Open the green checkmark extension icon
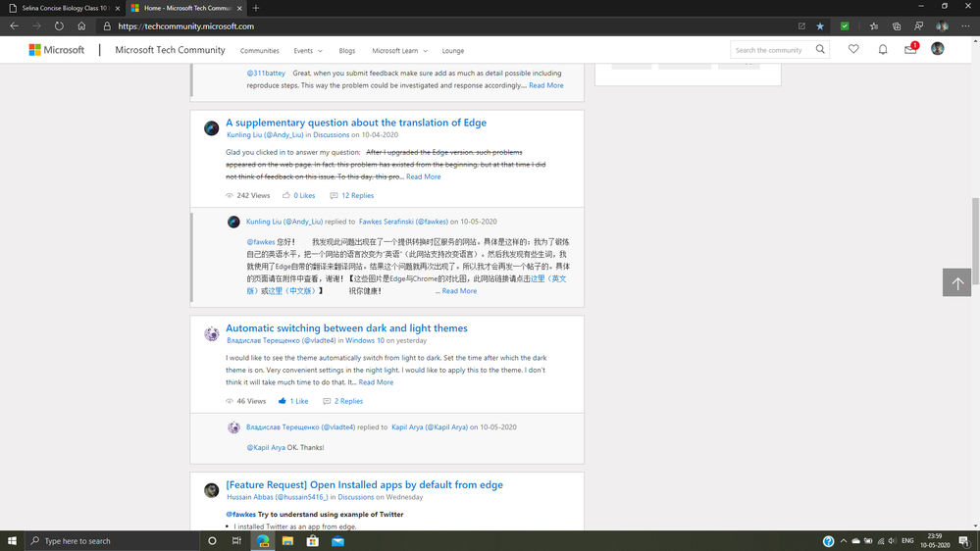Image resolution: width=980 pixels, height=551 pixels. click(x=845, y=26)
